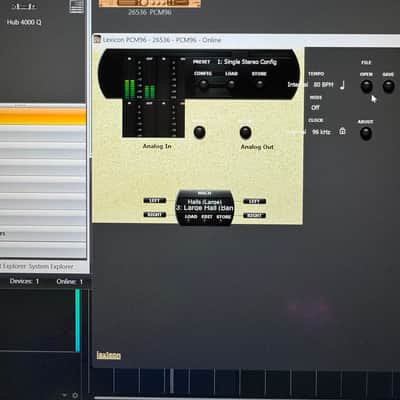The image size is (400, 400).
Task: Click the RIGHT output button on right side
Action: (254, 215)
